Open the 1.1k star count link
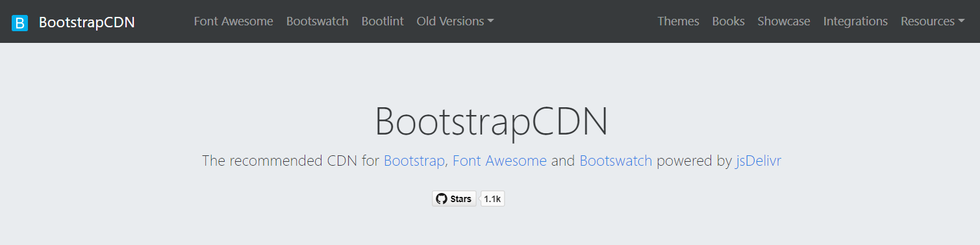The image size is (980, 245). [x=492, y=199]
